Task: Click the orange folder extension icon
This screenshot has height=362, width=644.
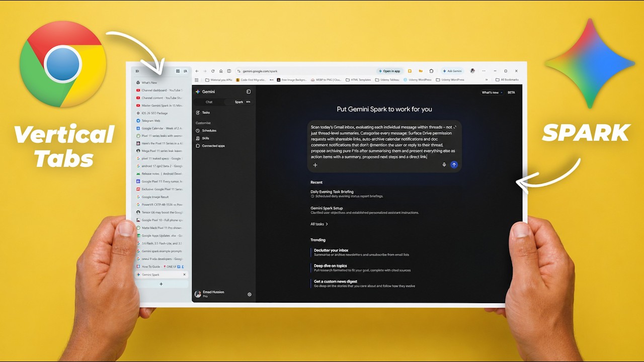Action: [x=420, y=71]
